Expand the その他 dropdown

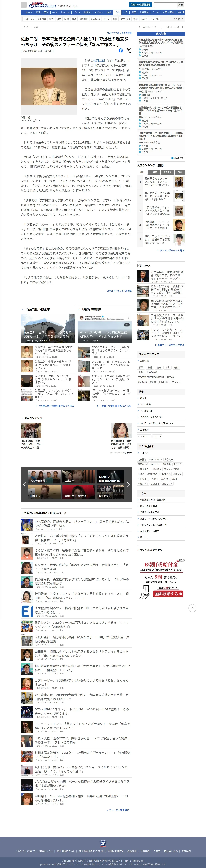[178, 19]
